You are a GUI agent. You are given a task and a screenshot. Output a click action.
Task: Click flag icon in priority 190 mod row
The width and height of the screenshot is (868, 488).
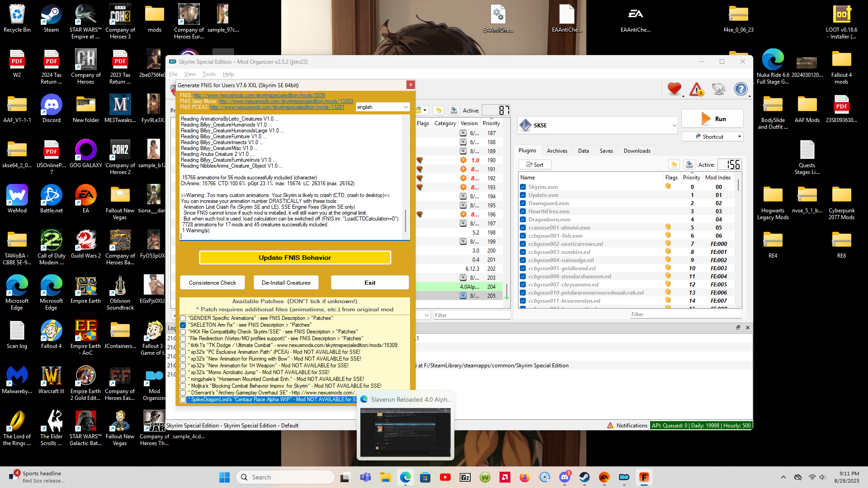point(420,160)
